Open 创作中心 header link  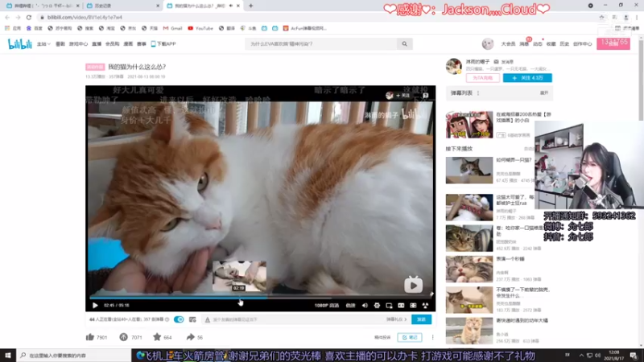point(582,44)
